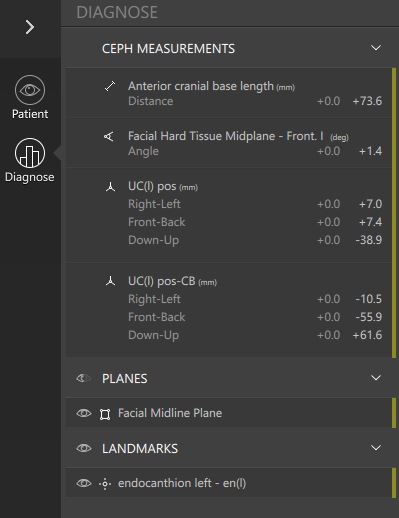Toggle visibility of all LANDMARKS
The width and height of the screenshot is (399, 518).
click(x=83, y=448)
